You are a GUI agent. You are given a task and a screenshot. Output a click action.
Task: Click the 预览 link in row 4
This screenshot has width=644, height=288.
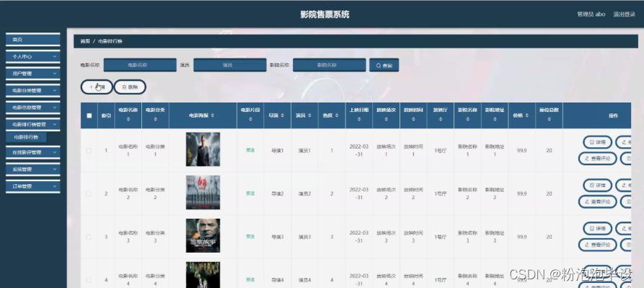[x=250, y=280]
